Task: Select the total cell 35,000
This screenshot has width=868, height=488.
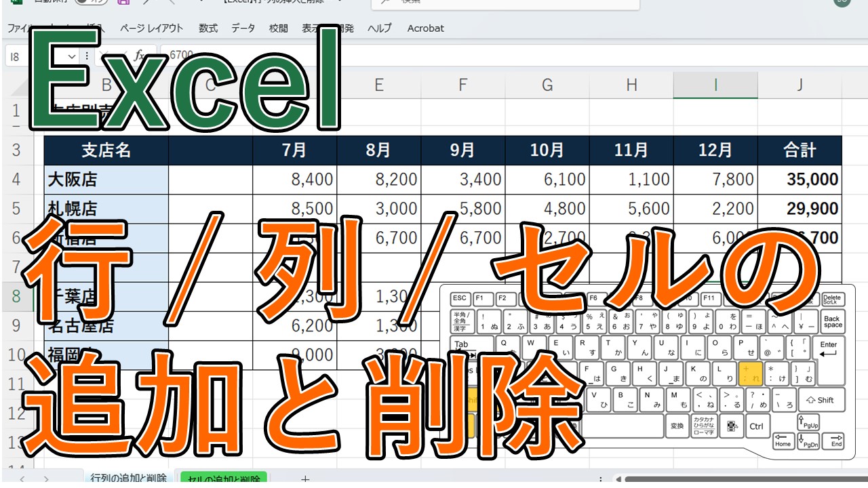Action: 800,179
